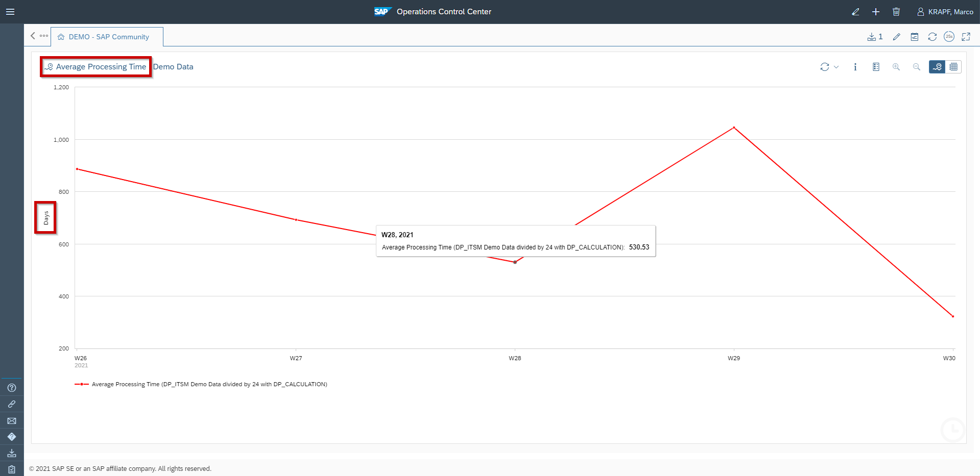
Task: Click the back arrow navigation button
Action: tap(33, 36)
